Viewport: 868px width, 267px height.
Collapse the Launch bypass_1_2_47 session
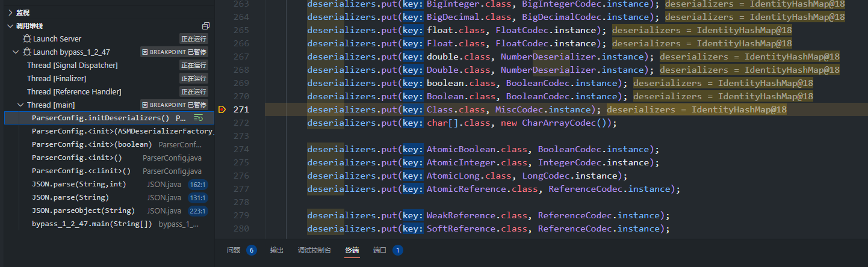16,52
